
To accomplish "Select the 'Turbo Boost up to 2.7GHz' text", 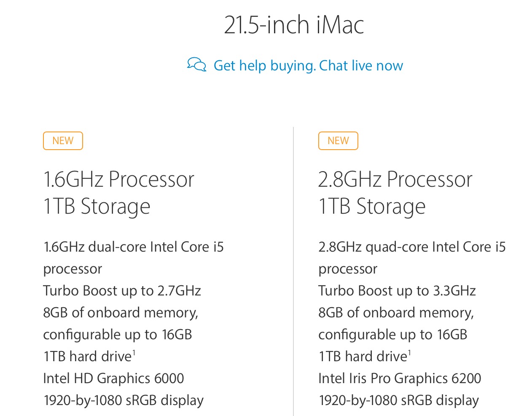I will pyautogui.click(x=122, y=291).
